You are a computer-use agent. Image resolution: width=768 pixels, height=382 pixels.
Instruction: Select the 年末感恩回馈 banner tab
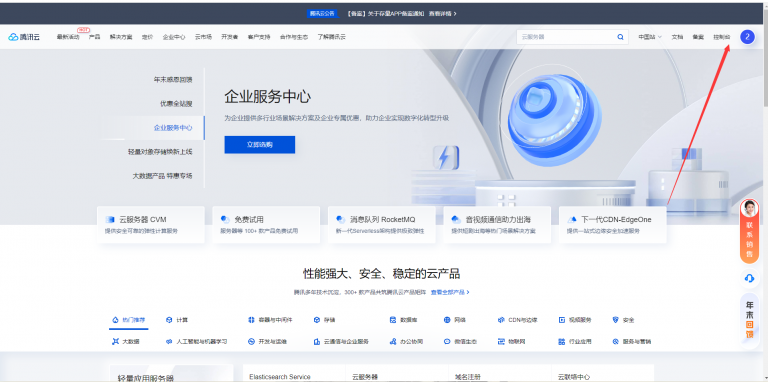pyautogui.click(x=173, y=79)
